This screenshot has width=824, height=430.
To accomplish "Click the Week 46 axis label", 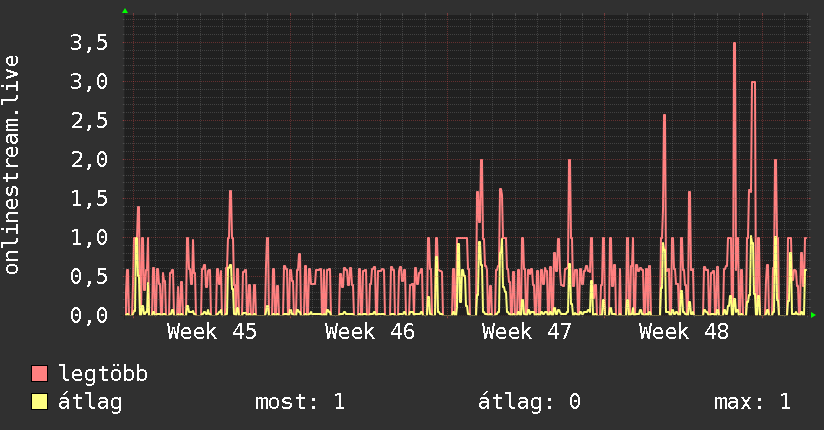I will tap(369, 332).
